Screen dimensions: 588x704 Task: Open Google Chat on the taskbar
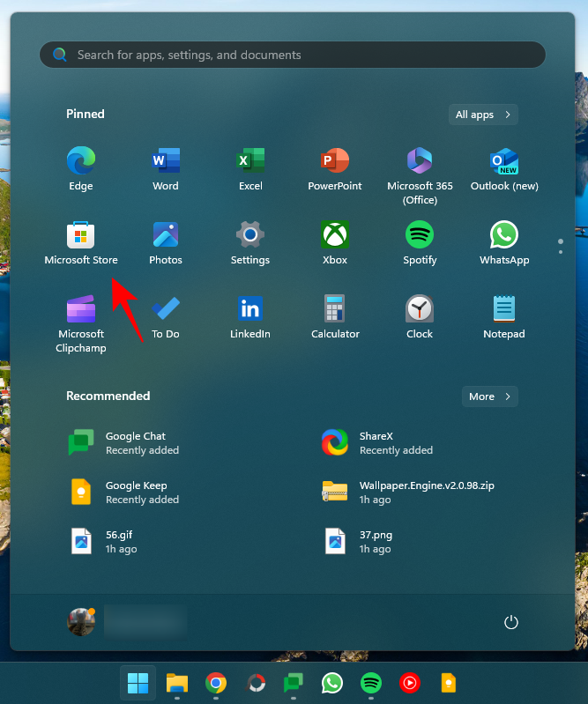click(x=294, y=684)
